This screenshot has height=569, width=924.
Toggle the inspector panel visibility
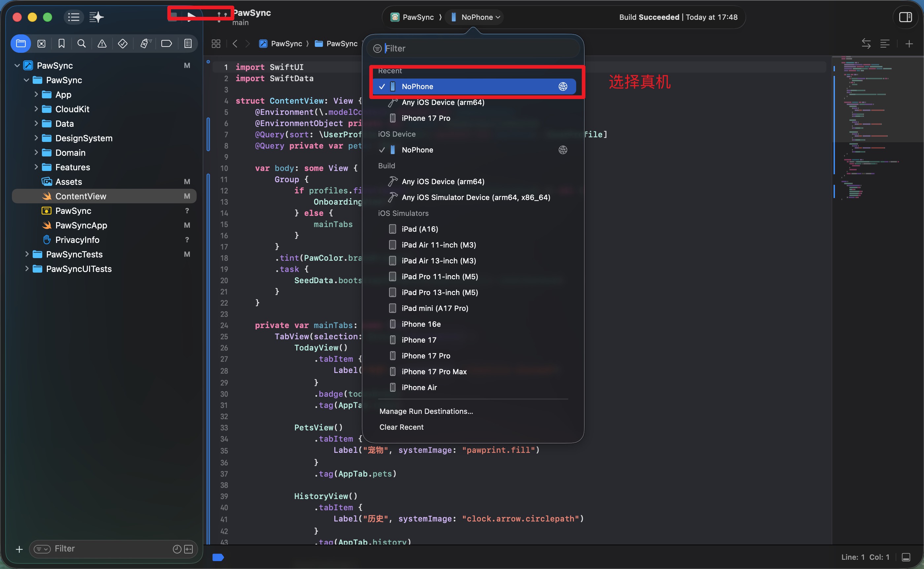click(x=905, y=17)
